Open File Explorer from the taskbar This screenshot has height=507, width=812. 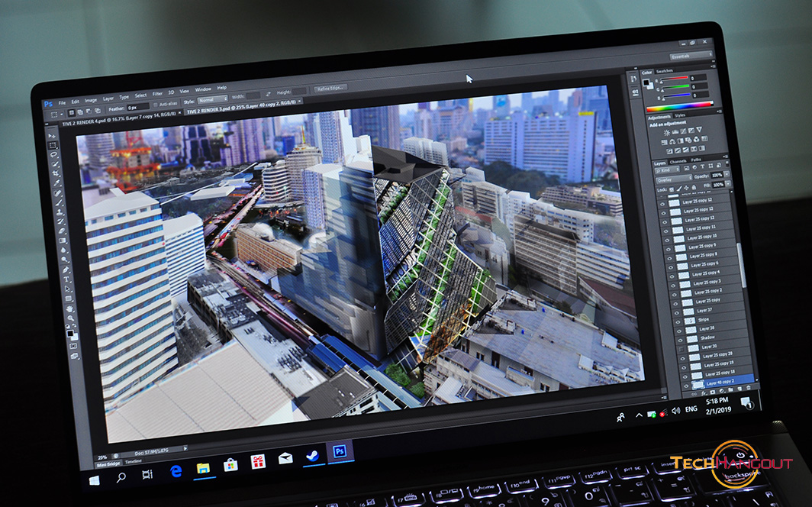(x=203, y=467)
